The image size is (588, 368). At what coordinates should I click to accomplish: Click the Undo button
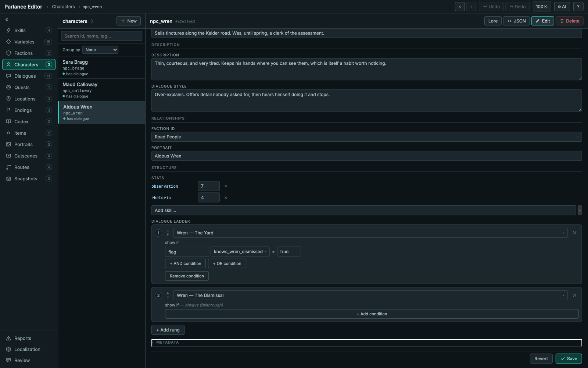[491, 7]
